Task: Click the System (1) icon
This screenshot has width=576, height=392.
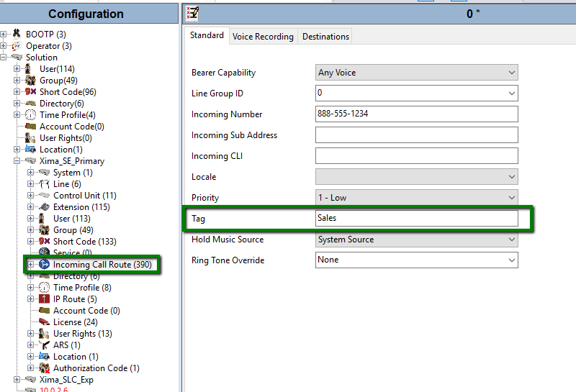Action: point(44,172)
